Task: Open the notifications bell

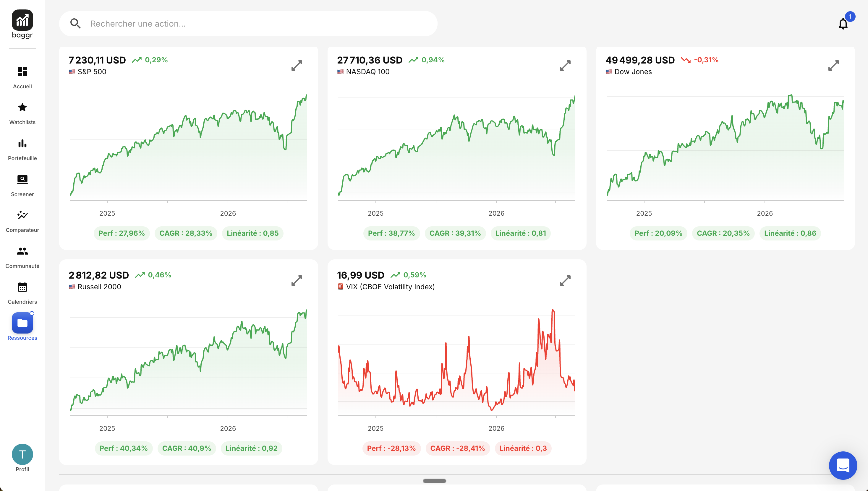Action: click(843, 24)
